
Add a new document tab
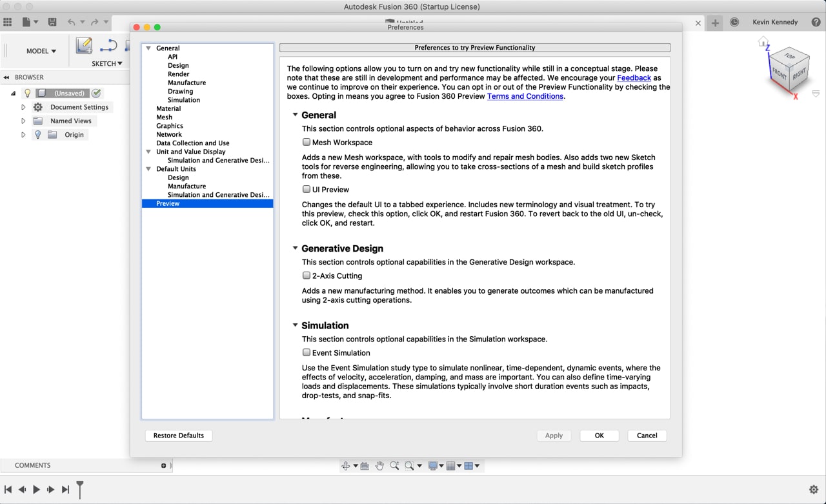[715, 23]
